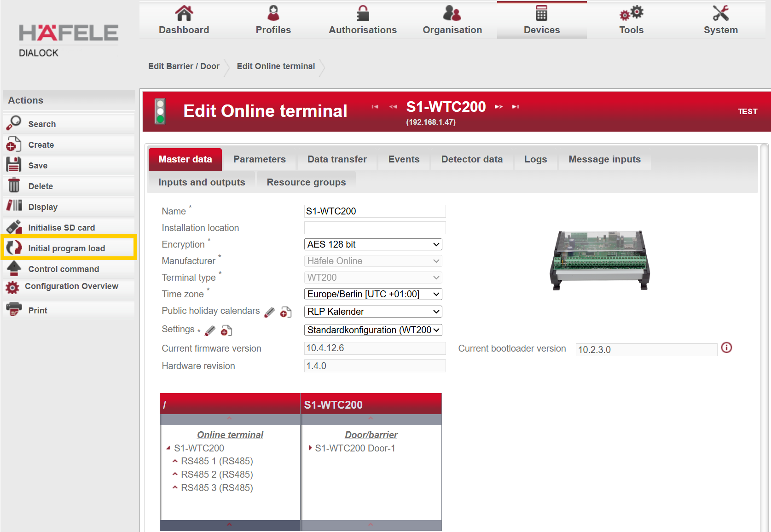Click the Installation location input field
The image size is (771, 532).
(375, 228)
